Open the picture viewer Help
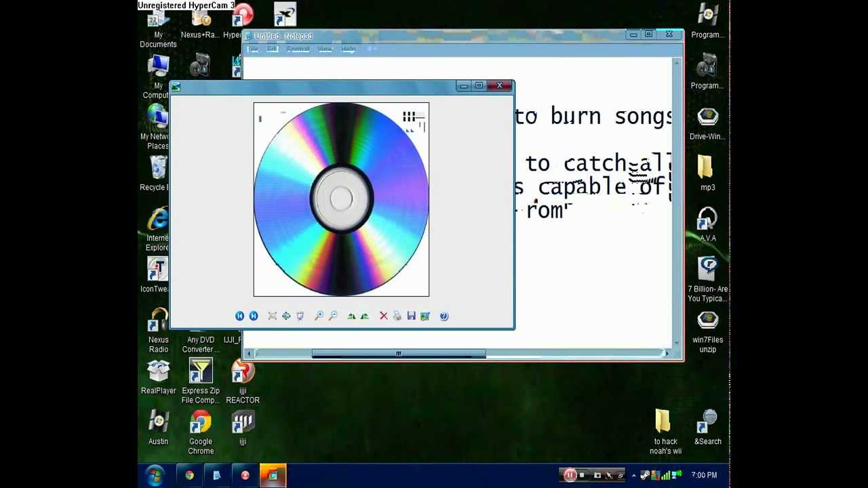Viewport: 868px width, 488px height. pyautogui.click(x=444, y=316)
